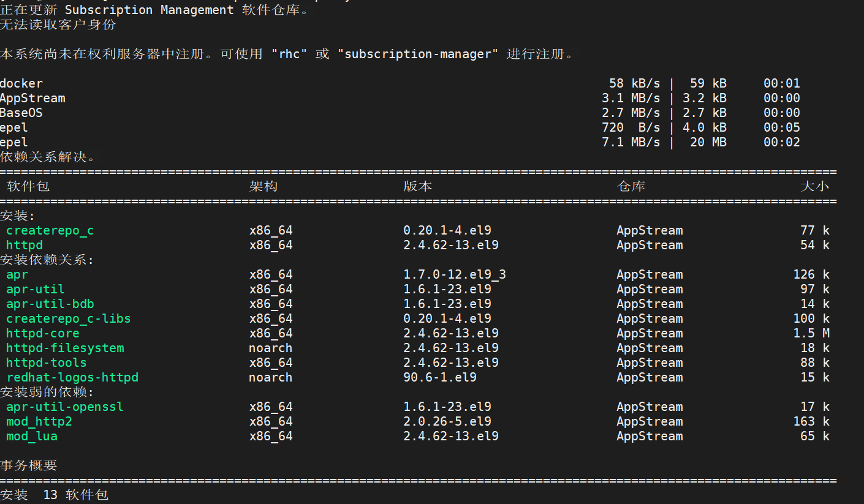Viewport: 864px width, 504px height.
Task: Click the "createrepo_c-libs" package name
Action: (69, 319)
